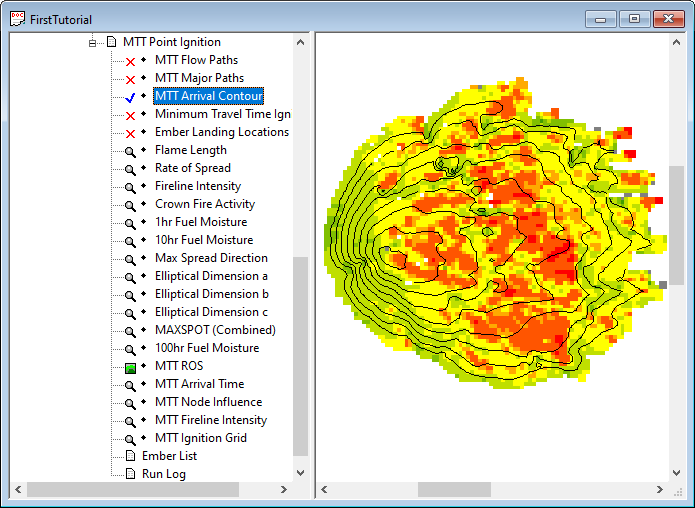The height and width of the screenshot is (508, 695).
Task: Click the green MTT ROS layer icon
Action: 130,367
